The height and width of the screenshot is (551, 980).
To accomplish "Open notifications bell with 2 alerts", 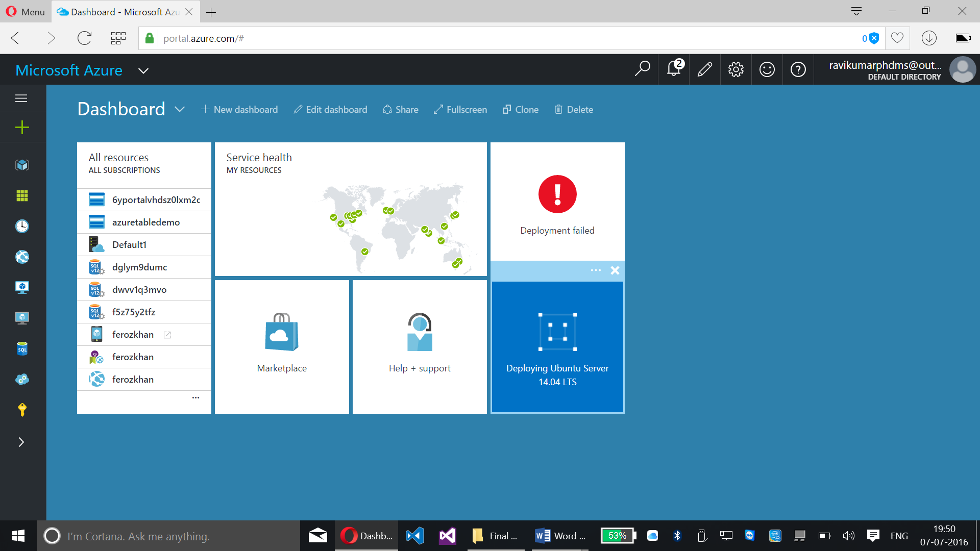I will (x=674, y=69).
